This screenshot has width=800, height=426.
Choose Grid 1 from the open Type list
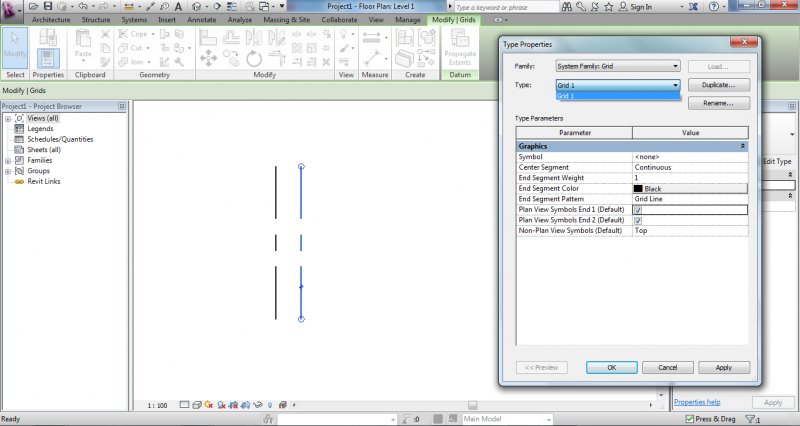point(618,96)
